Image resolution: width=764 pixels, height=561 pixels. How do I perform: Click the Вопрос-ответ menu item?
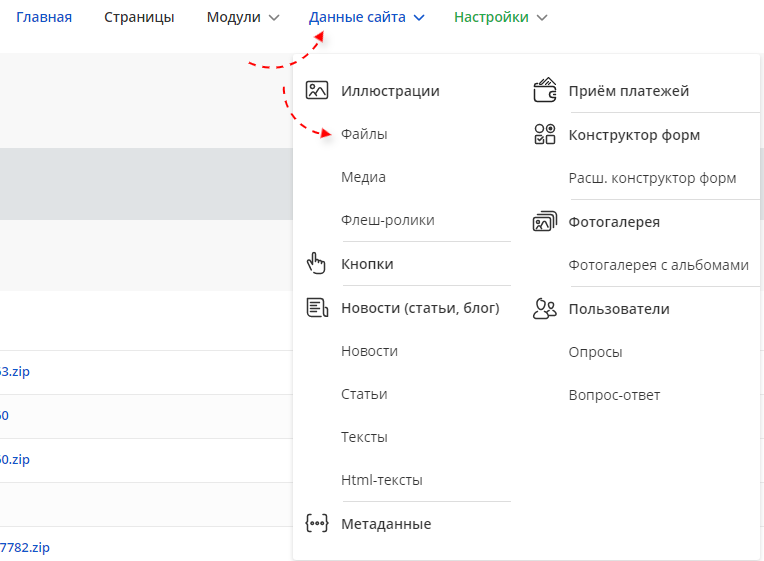614,395
